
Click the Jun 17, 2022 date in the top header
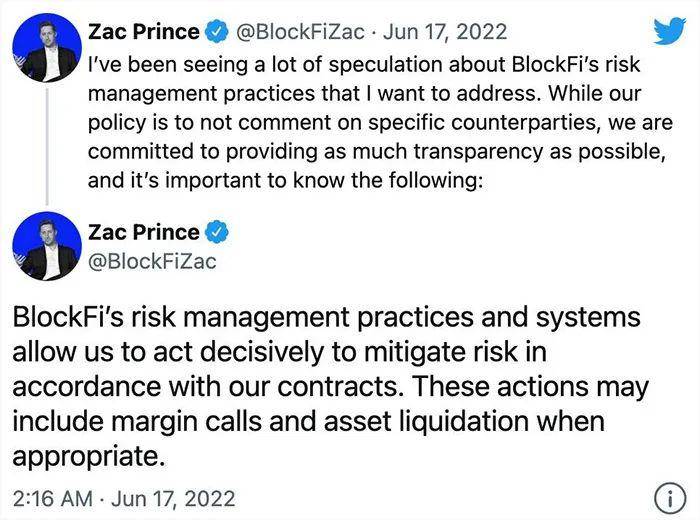(x=445, y=32)
